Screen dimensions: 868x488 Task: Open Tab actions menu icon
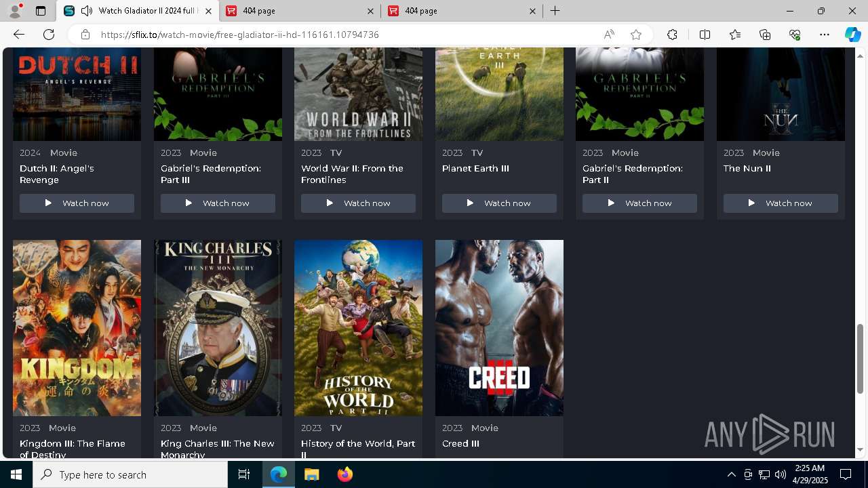pyautogui.click(x=41, y=11)
